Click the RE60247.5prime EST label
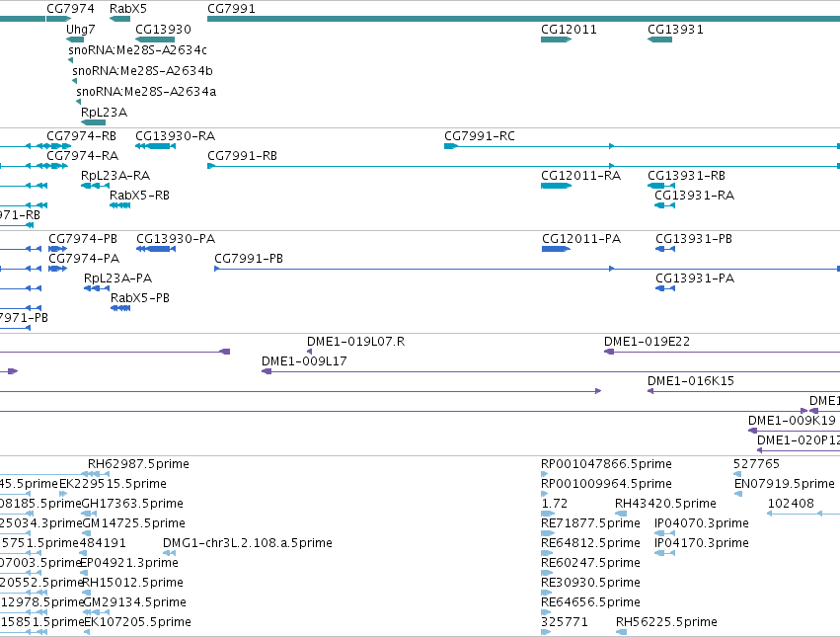Viewport: 840px width, 637px height. coord(590,564)
